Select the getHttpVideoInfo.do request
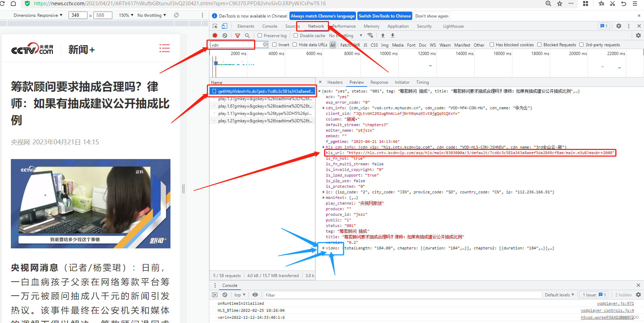This screenshot has height=323, width=644. [x=262, y=91]
